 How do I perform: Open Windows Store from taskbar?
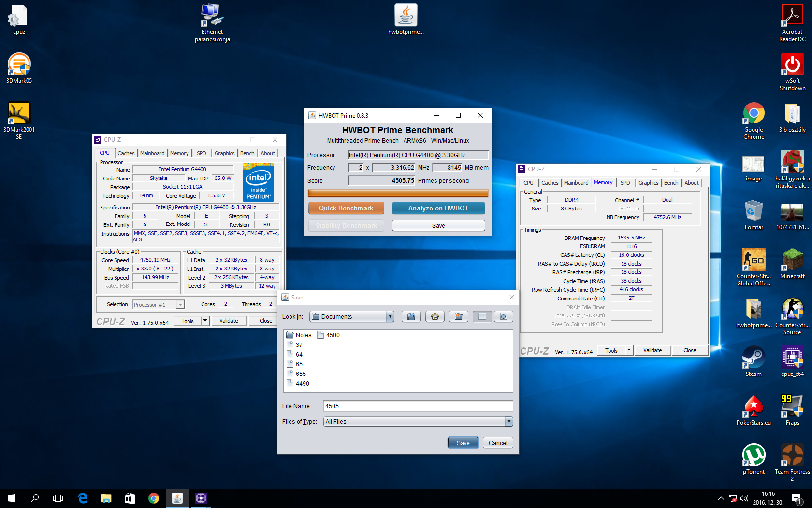tap(130, 498)
